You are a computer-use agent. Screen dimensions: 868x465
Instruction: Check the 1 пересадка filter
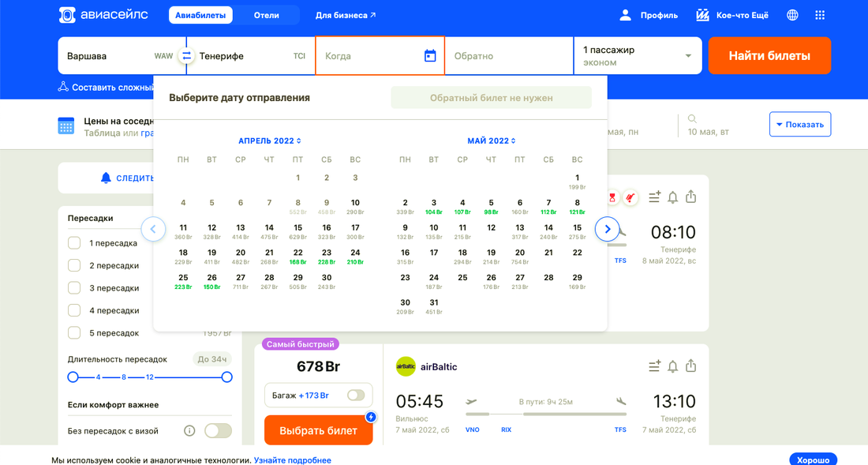(74, 243)
